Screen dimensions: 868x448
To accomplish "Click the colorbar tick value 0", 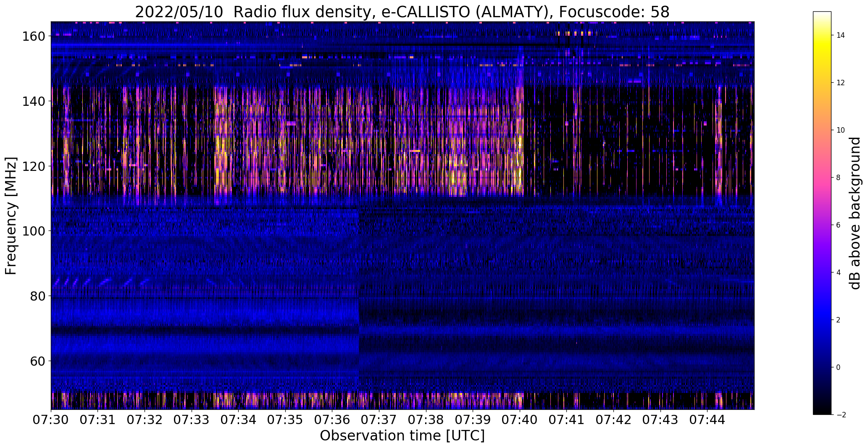I will pyautogui.click(x=839, y=367).
